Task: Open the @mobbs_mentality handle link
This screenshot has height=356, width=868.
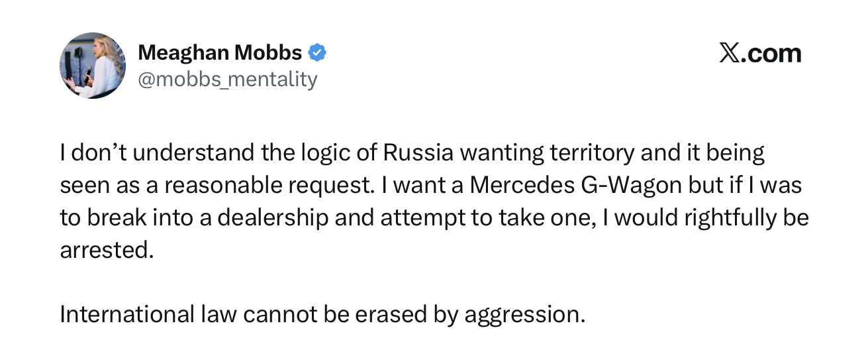Action: point(227,80)
